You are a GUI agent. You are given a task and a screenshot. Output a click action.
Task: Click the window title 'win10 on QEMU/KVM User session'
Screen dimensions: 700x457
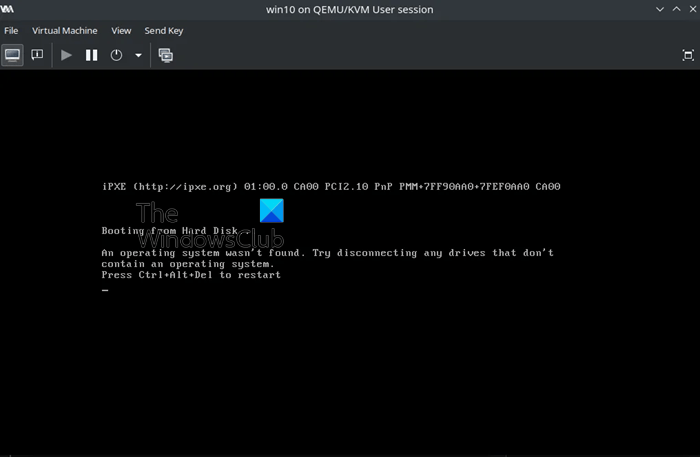tap(350, 9)
